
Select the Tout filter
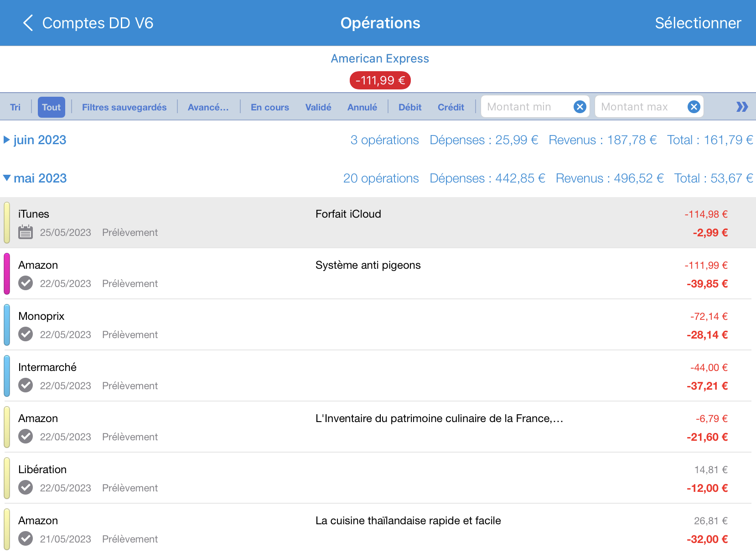point(52,107)
